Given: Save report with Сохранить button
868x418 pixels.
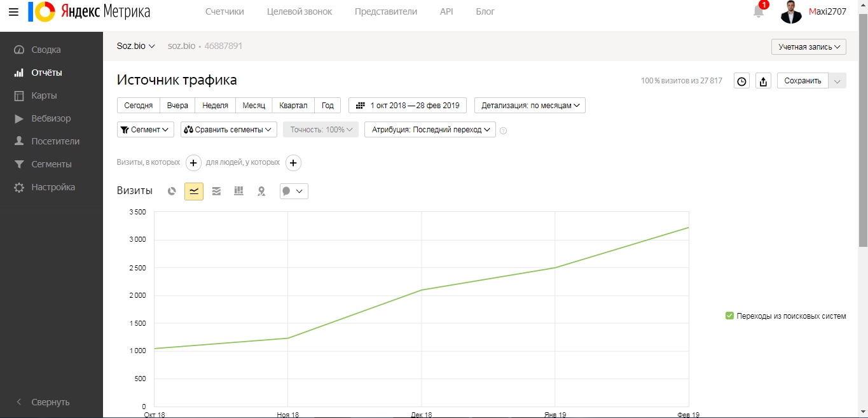Looking at the screenshot, I should click(803, 81).
